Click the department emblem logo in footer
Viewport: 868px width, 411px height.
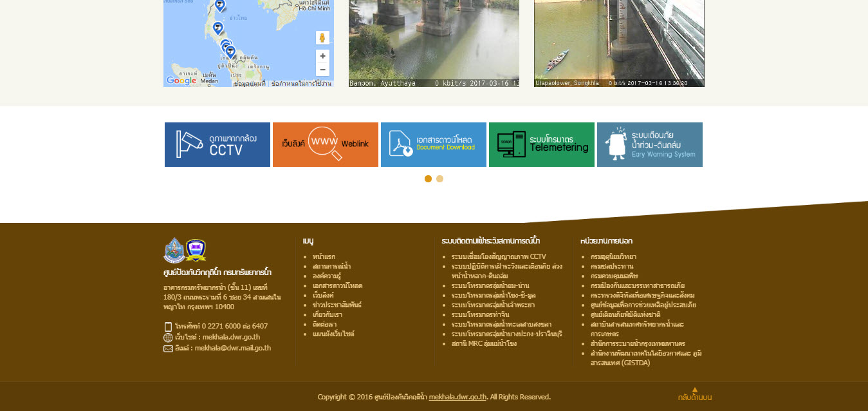[x=174, y=251]
